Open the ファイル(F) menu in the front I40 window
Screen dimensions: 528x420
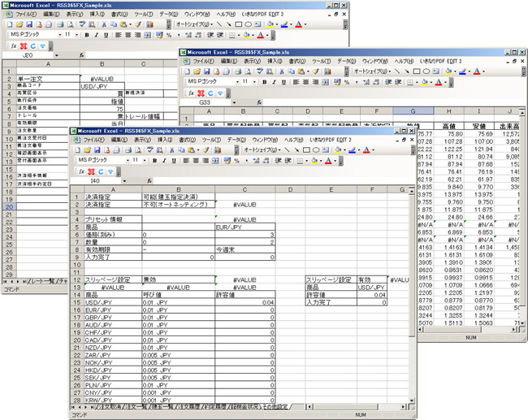pos(93,140)
